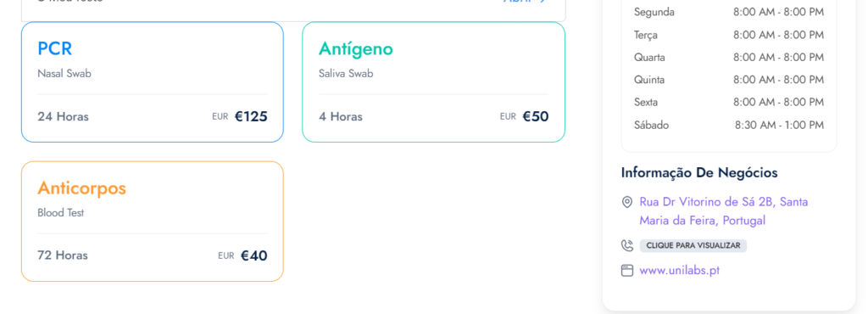Click the Nasal Swab label
The width and height of the screenshot is (868, 314).
click(x=64, y=74)
